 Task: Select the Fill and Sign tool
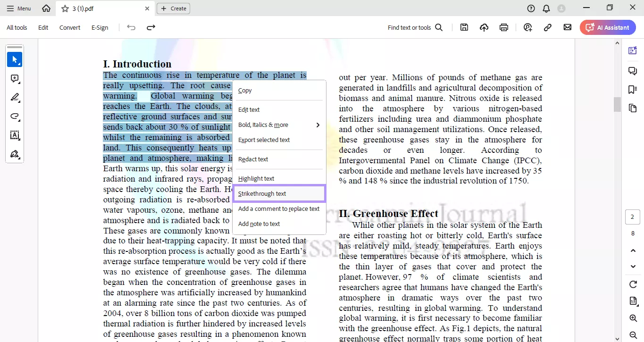click(15, 154)
